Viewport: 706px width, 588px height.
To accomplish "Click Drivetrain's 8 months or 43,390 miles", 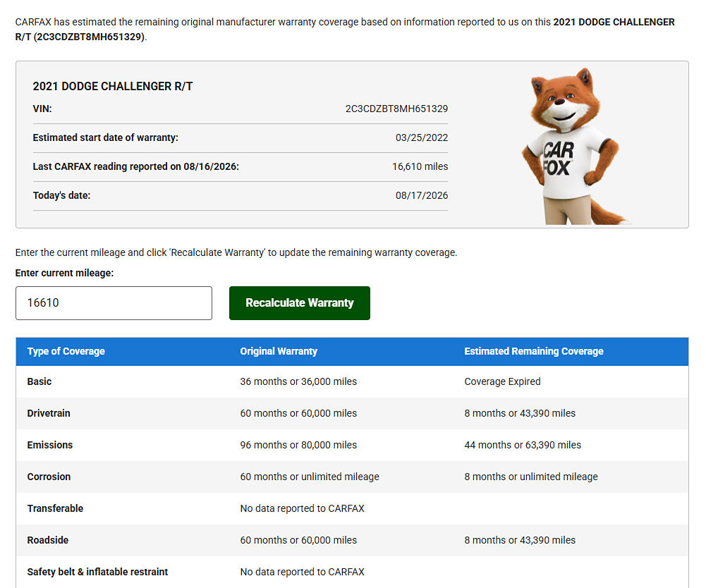I will 520,413.
